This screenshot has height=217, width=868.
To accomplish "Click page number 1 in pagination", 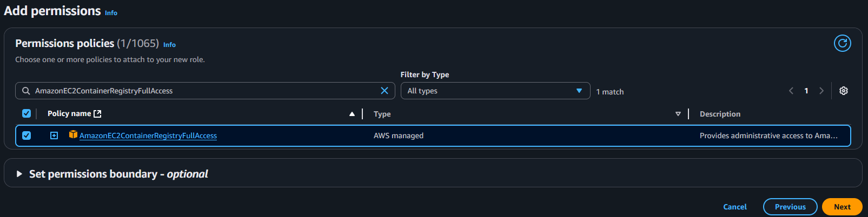I will click(x=806, y=91).
